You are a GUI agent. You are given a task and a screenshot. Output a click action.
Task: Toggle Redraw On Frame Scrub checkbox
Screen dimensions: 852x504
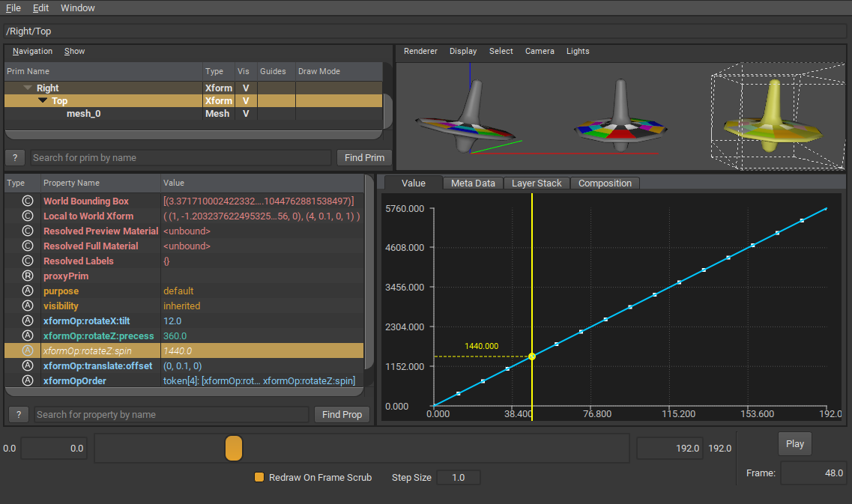click(259, 477)
